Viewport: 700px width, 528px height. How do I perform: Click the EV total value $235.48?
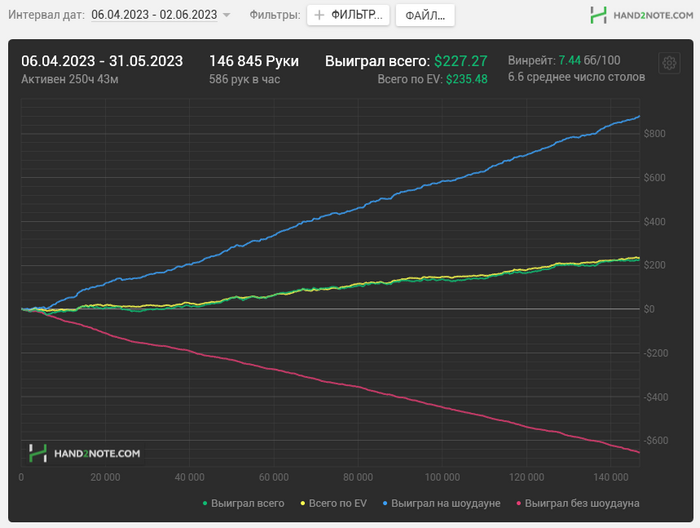coord(467,79)
